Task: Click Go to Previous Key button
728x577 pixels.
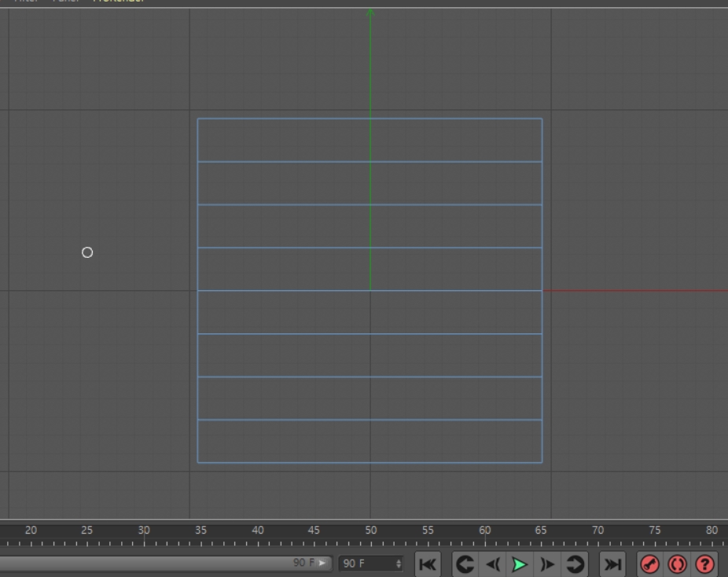Action: (x=465, y=564)
